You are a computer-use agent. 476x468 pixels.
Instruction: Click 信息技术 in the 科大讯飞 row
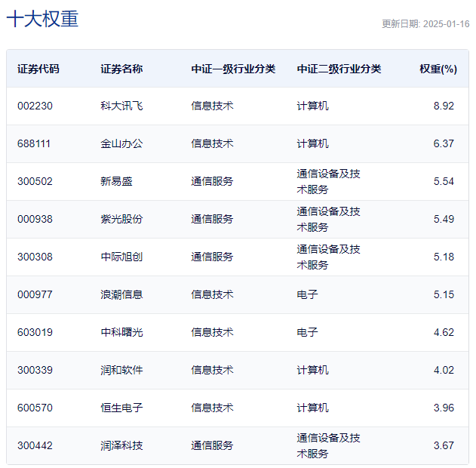click(x=212, y=106)
